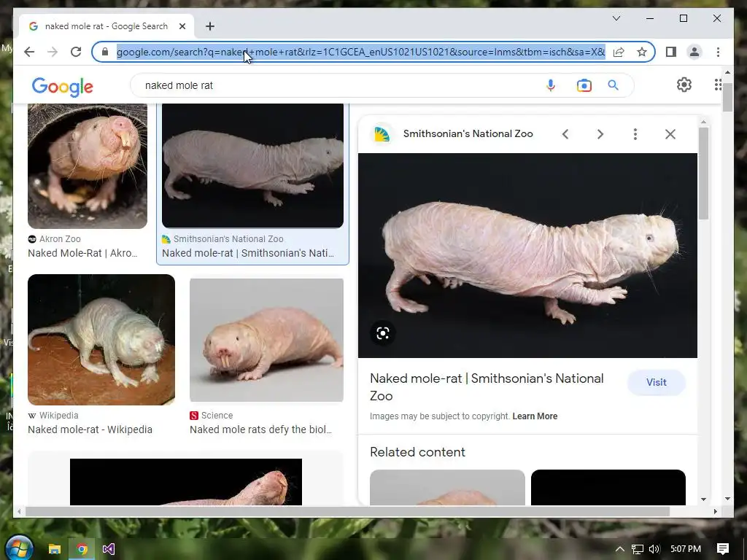Click the address bar URL

pyautogui.click(x=360, y=52)
